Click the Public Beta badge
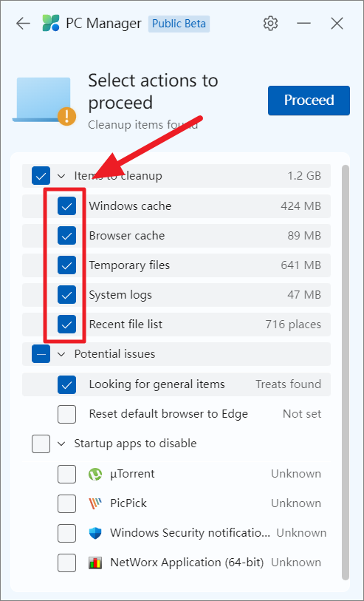 (x=179, y=24)
